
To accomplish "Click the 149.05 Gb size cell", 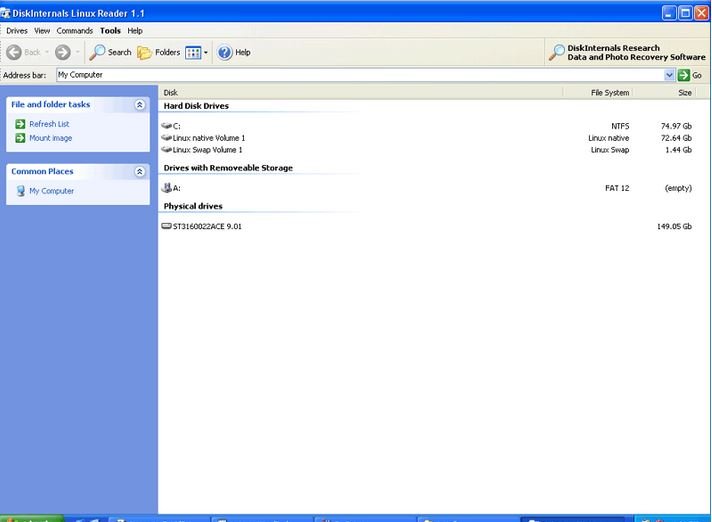I will (x=674, y=227).
